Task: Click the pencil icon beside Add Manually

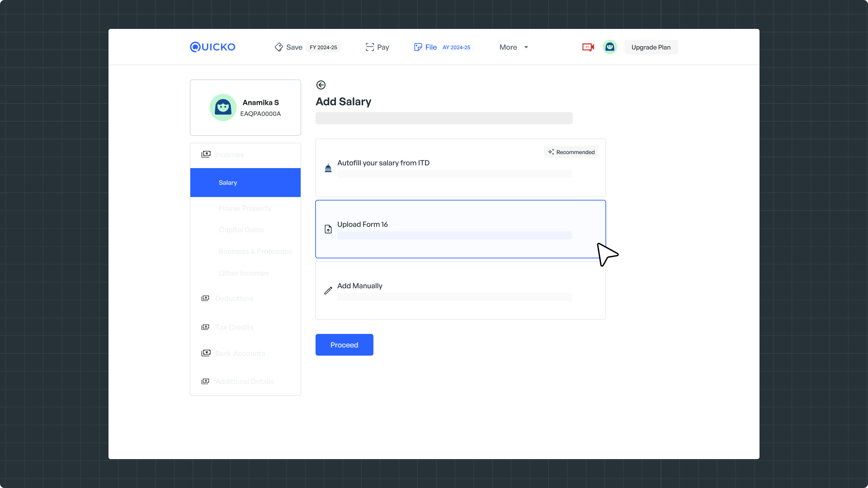Action: pos(328,291)
